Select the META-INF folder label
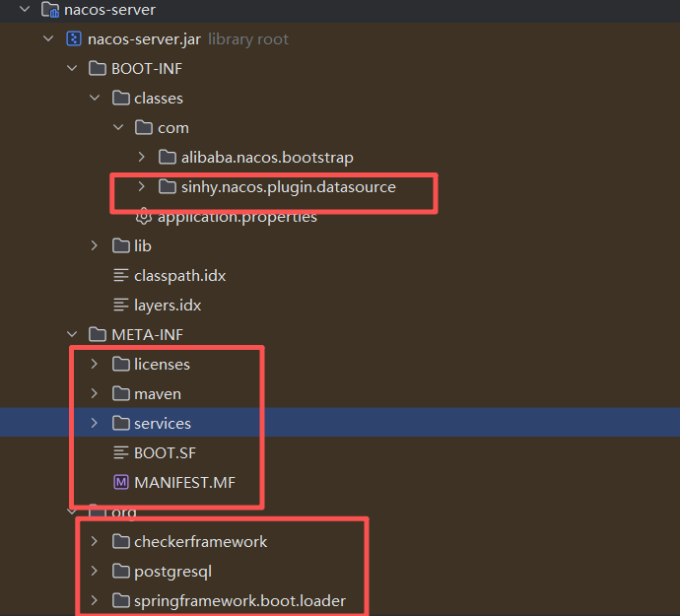680x616 pixels. (x=147, y=334)
